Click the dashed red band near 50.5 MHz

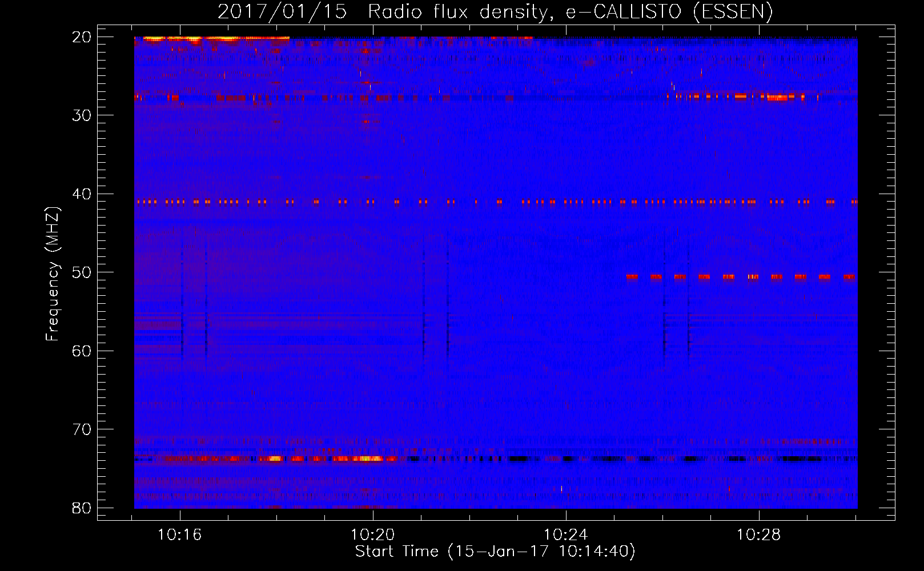pyautogui.click(x=741, y=277)
